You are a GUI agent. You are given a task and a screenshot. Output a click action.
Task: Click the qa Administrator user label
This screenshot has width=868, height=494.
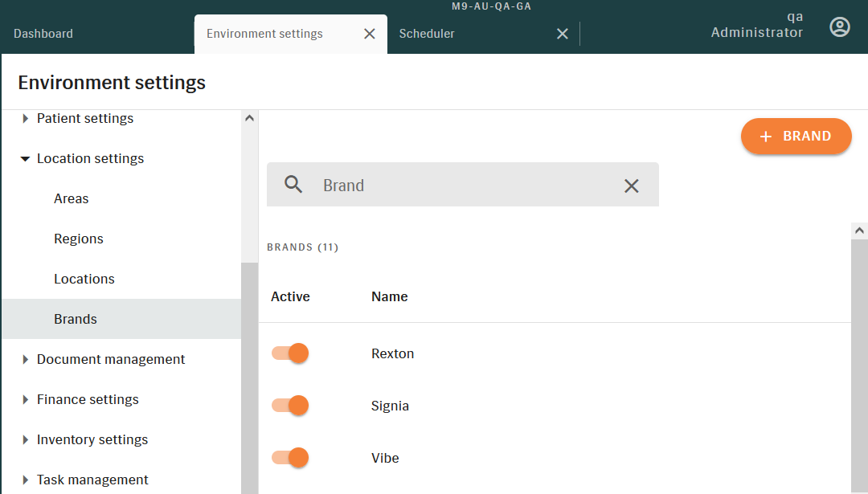pos(757,25)
